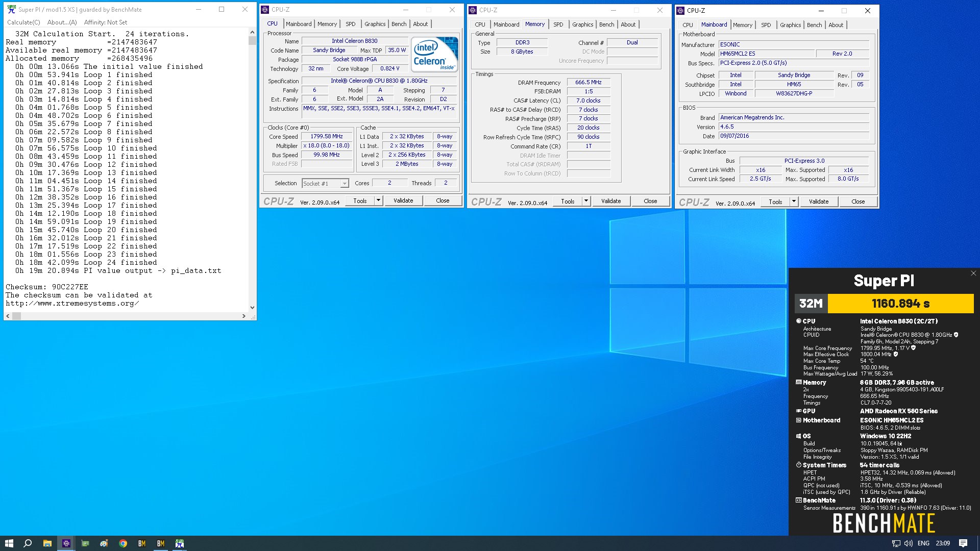Click the 23:09 taskbar clock
Viewport: 980px width, 551px height.
[943, 543]
